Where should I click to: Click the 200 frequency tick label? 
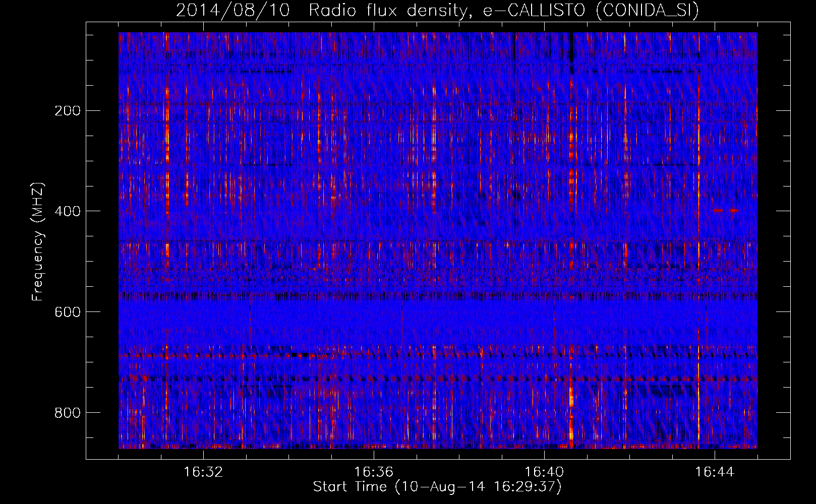67,111
